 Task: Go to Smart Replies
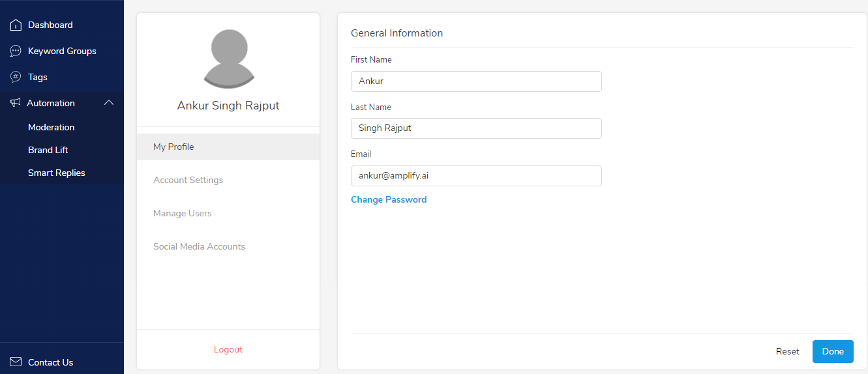tap(57, 173)
